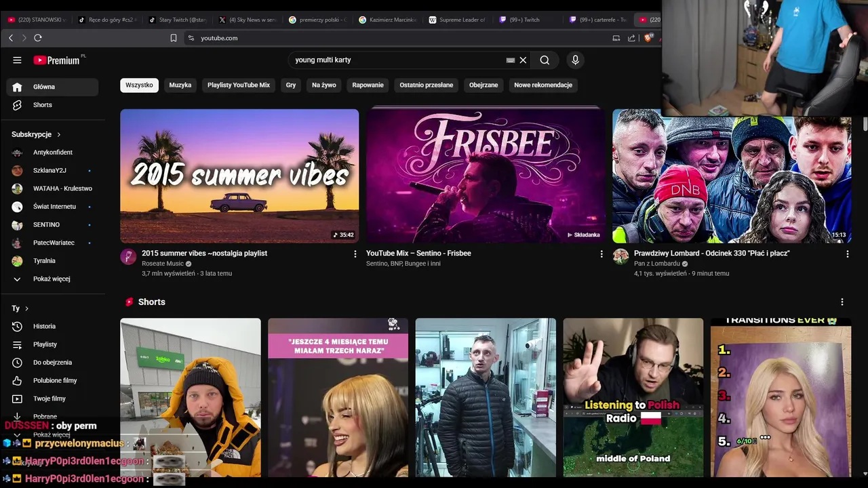
Task: Open Shorts in sidebar
Action: [x=52, y=105]
